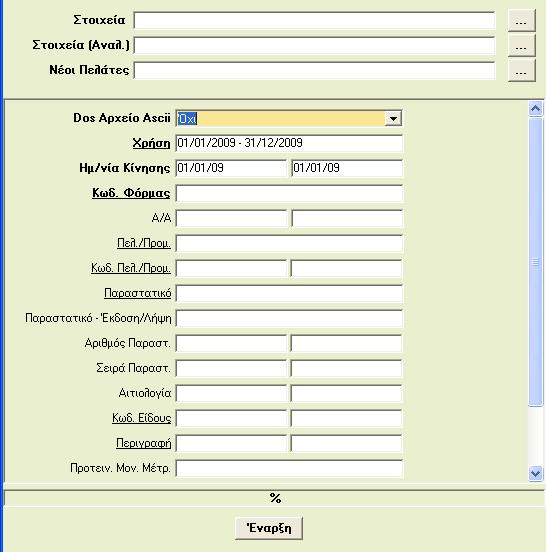
Task: Click scrollbar up arrow in the filter panel
Action: point(535,109)
